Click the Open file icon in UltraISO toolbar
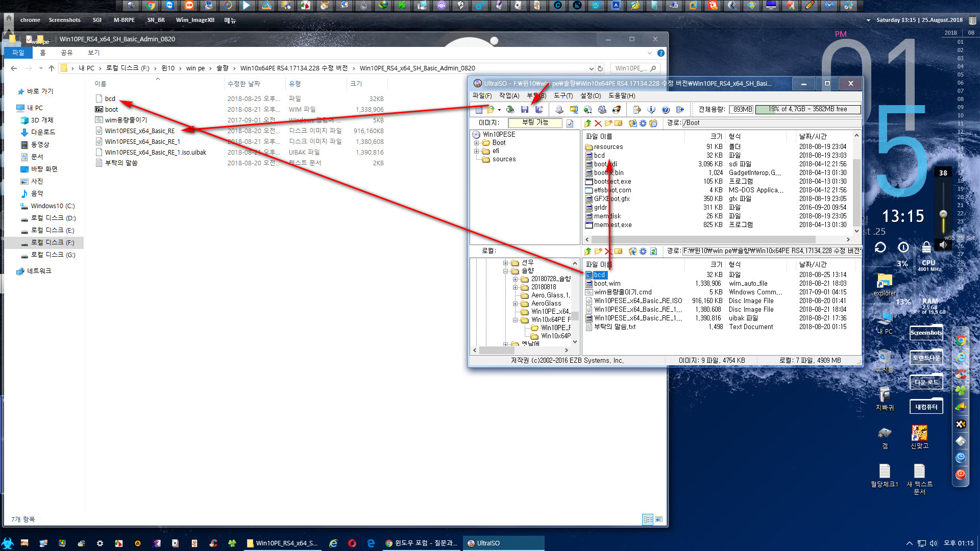The width and height of the screenshot is (980, 551). [491, 110]
